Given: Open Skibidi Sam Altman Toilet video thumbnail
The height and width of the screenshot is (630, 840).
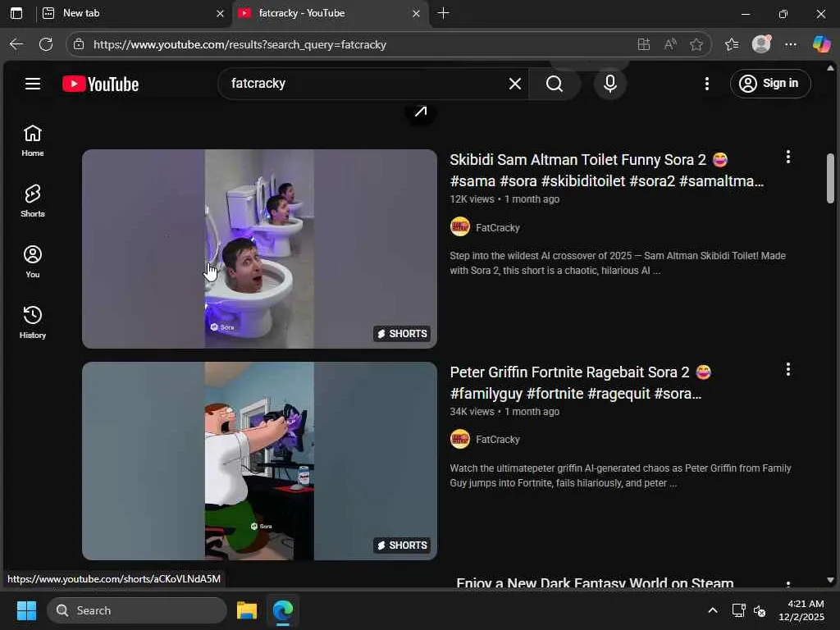Looking at the screenshot, I should (259, 249).
